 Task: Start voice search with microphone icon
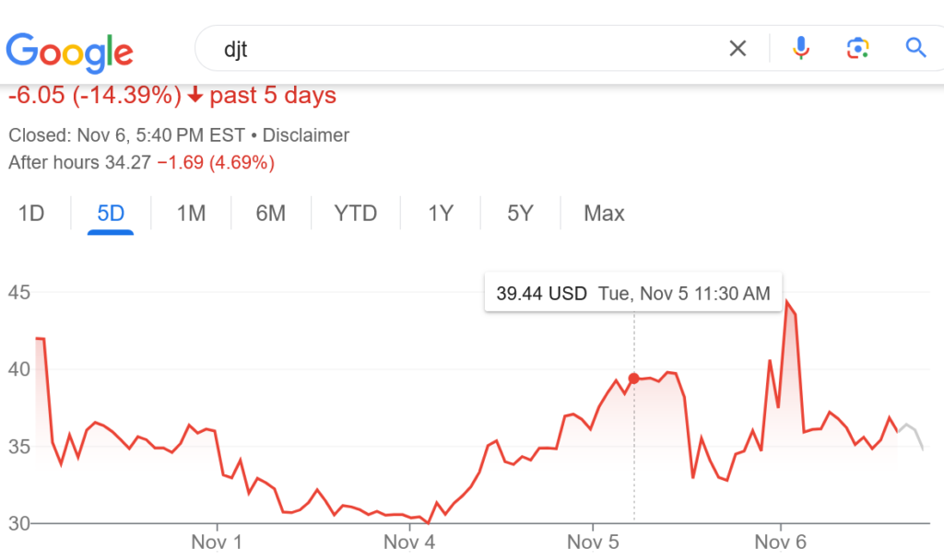[801, 49]
